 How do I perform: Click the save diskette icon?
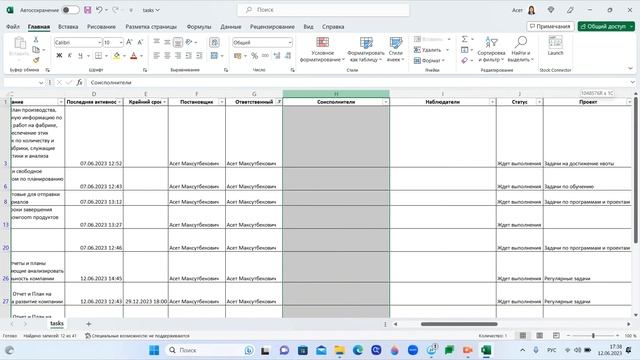[x=87, y=10]
